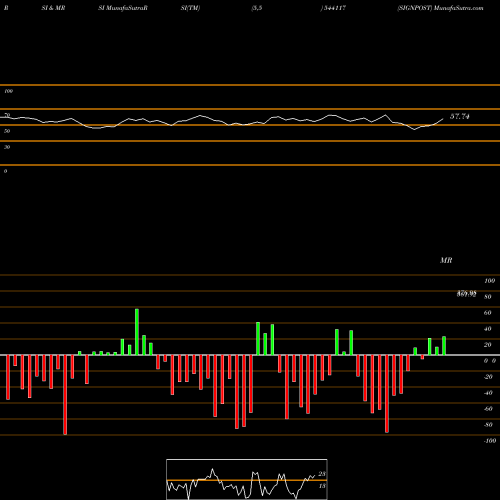Click the 15 value in mini chart
This screenshot has width=500, height=500.
tap(322, 486)
